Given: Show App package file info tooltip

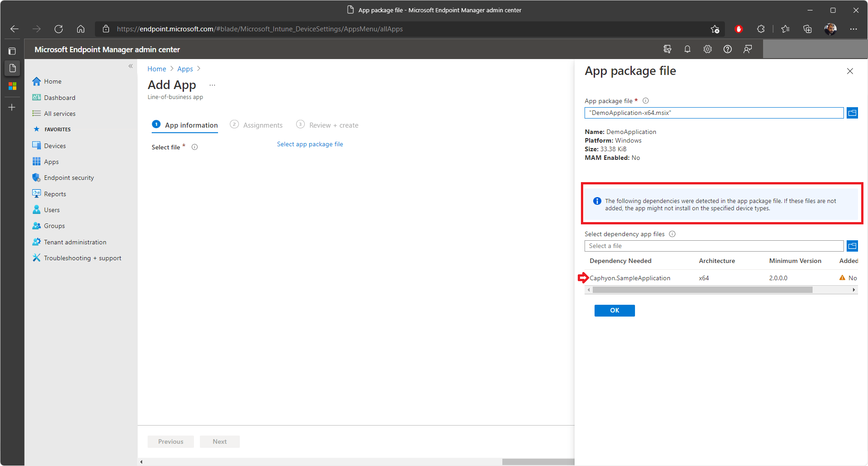Looking at the screenshot, I should tap(645, 101).
